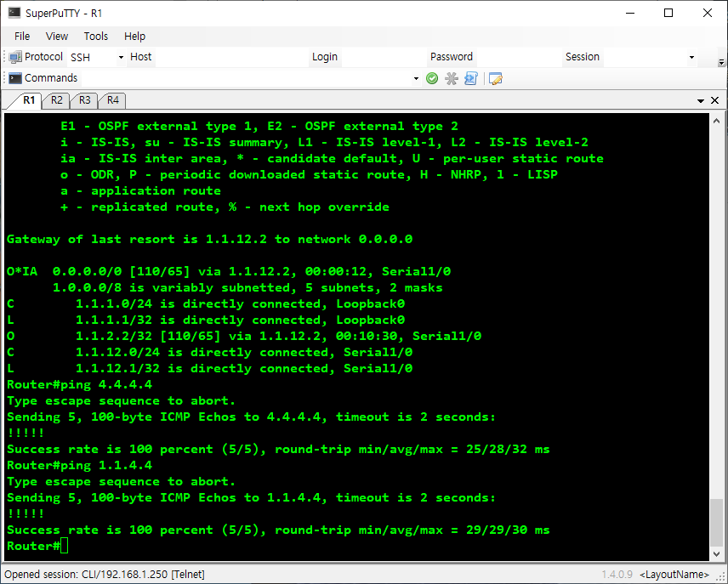
Task: Click the Commands input box
Action: 247,78
